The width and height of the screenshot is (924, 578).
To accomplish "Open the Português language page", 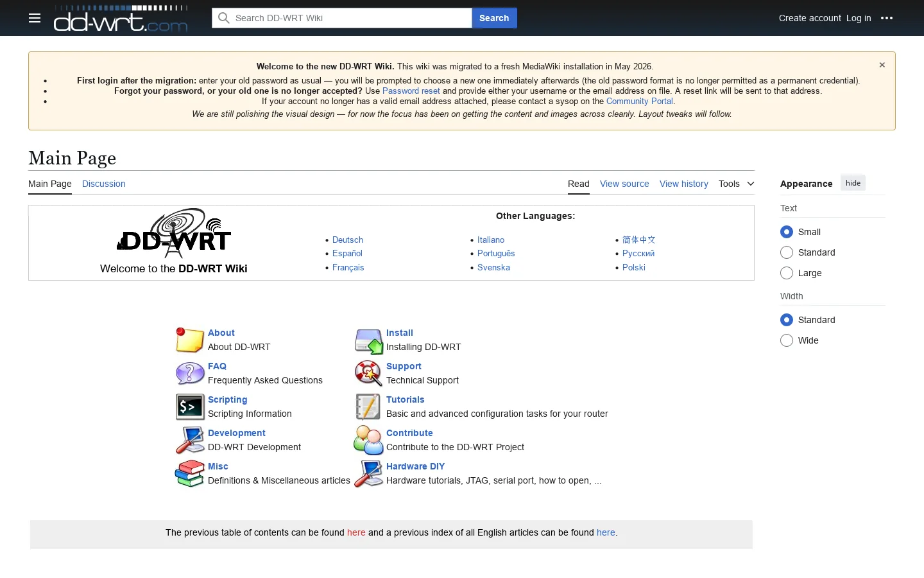I will point(496,254).
